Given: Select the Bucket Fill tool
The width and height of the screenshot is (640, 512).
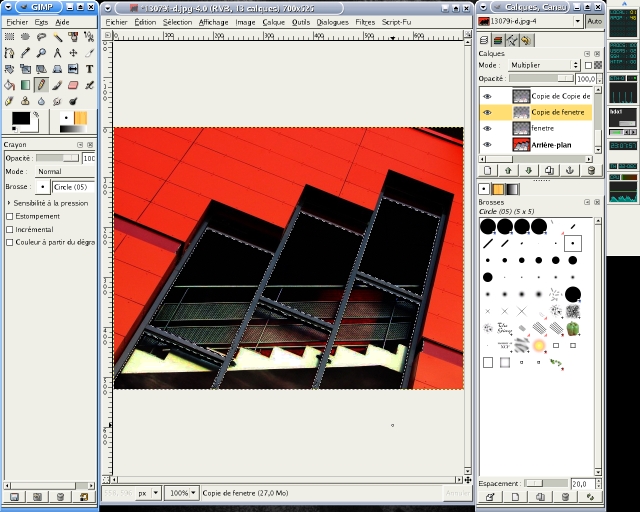Looking at the screenshot, I should coord(9,85).
